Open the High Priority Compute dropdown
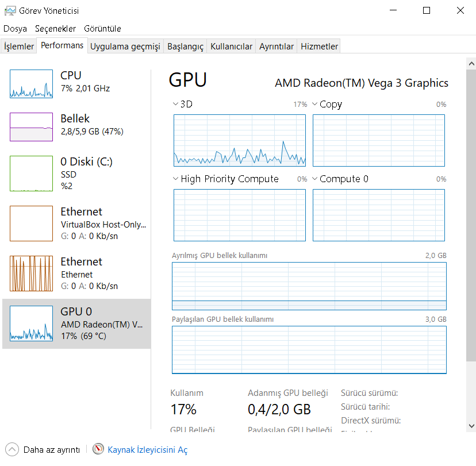This screenshot has height=466, width=476. [175, 179]
